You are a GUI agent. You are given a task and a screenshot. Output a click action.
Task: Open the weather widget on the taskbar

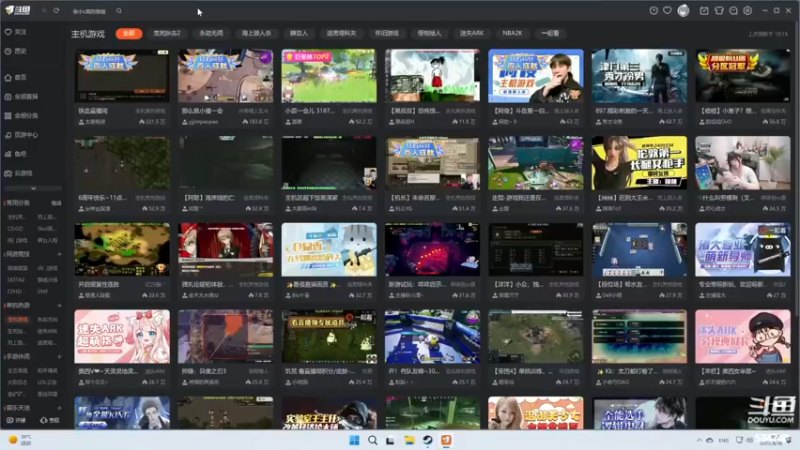pyautogui.click(x=20, y=440)
